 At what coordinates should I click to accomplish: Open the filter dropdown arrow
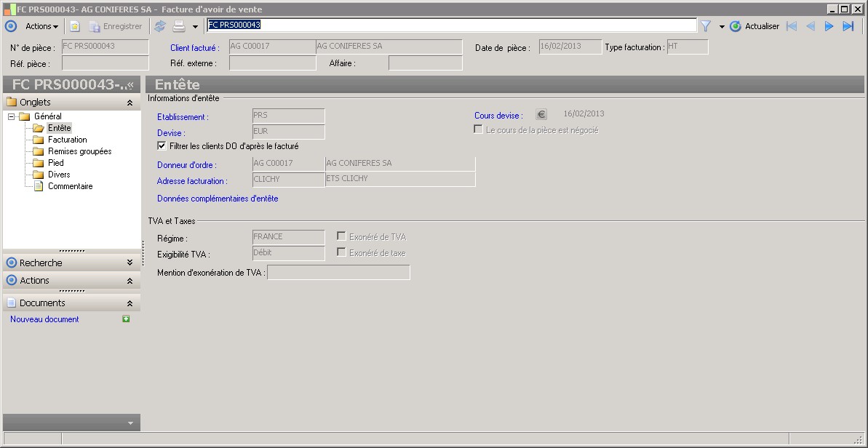click(x=722, y=27)
